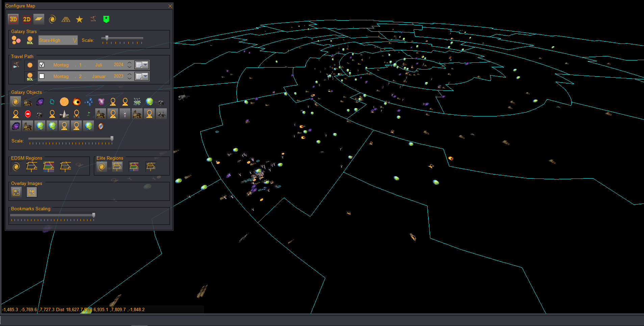Switch map to 2D view mode
Viewport: 644px width, 326px height.
pyautogui.click(x=27, y=19)
